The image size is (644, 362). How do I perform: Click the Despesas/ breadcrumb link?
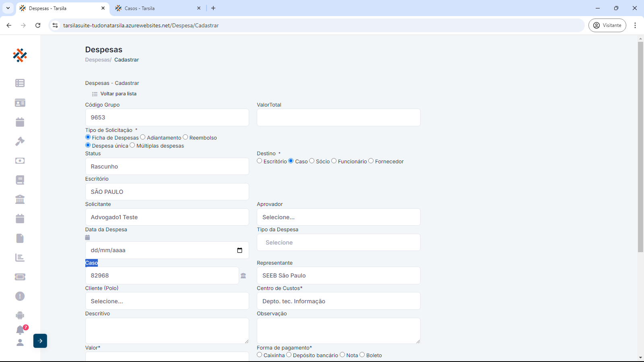click(x=98, y=60)
